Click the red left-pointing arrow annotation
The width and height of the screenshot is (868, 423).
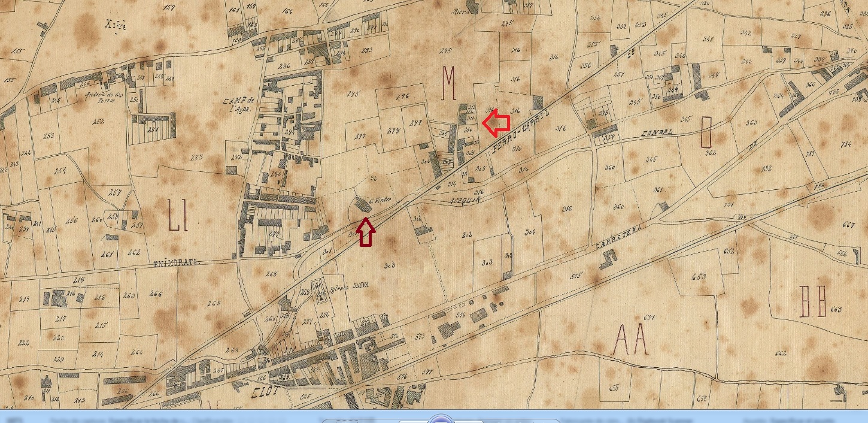[496, 123]
